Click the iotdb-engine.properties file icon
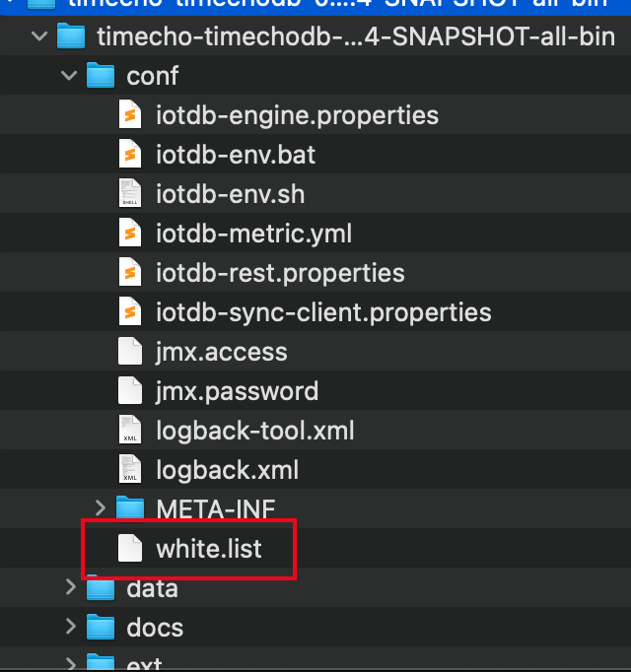Screen dimensions: 631x672 (x=130, y=115)
